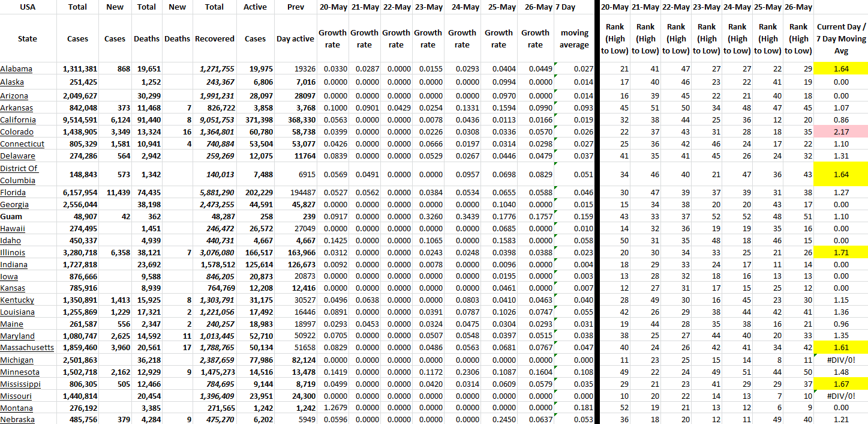
Task: Open the Nebraska state link
Action: [x=17, y=419]
